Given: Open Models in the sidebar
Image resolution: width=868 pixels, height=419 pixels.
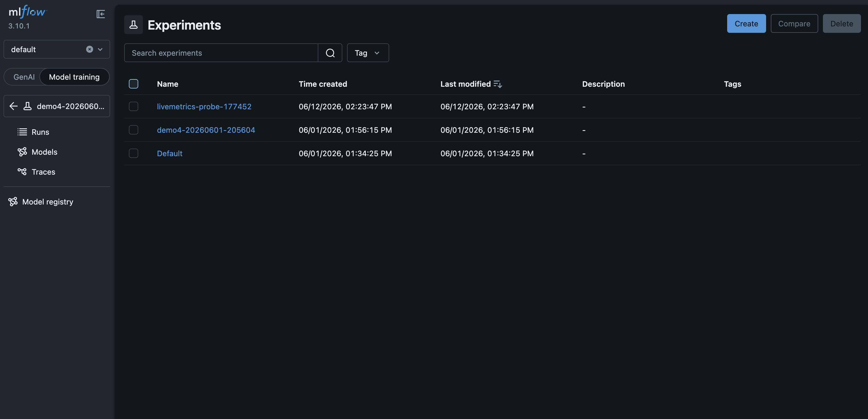Looking at the screenshot, I should tap(44, 152).
